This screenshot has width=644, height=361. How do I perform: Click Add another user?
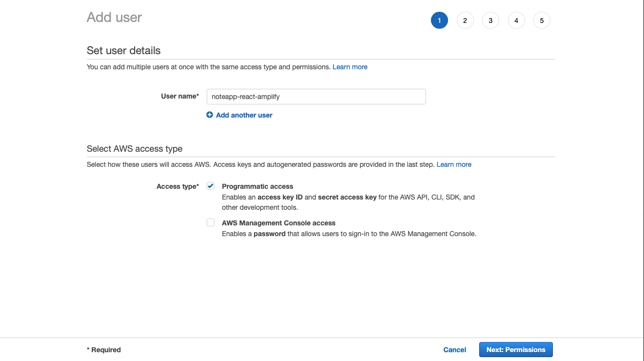pos(244,115)
